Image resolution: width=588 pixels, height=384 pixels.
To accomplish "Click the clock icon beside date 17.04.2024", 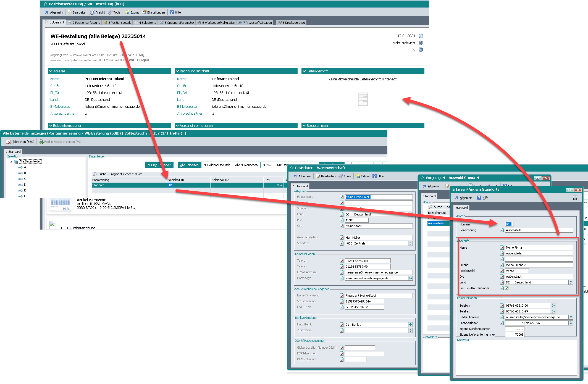I will click(x=421, y=36).
